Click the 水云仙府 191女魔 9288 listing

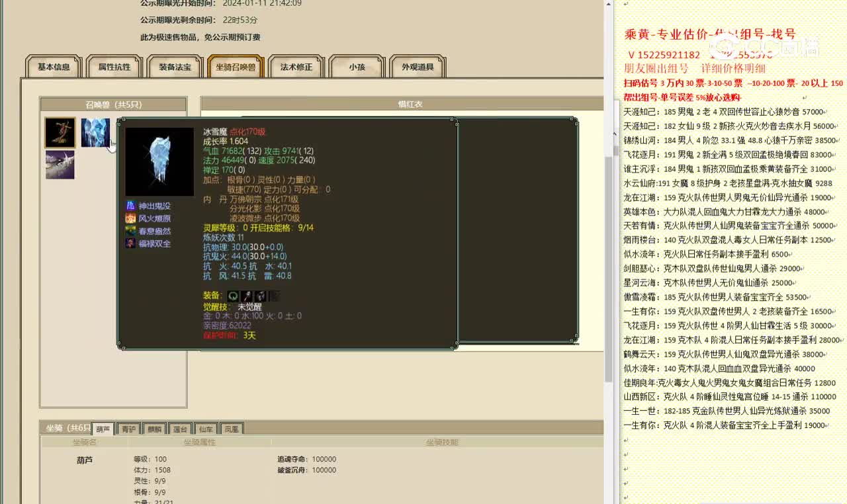tap(728, 183)
